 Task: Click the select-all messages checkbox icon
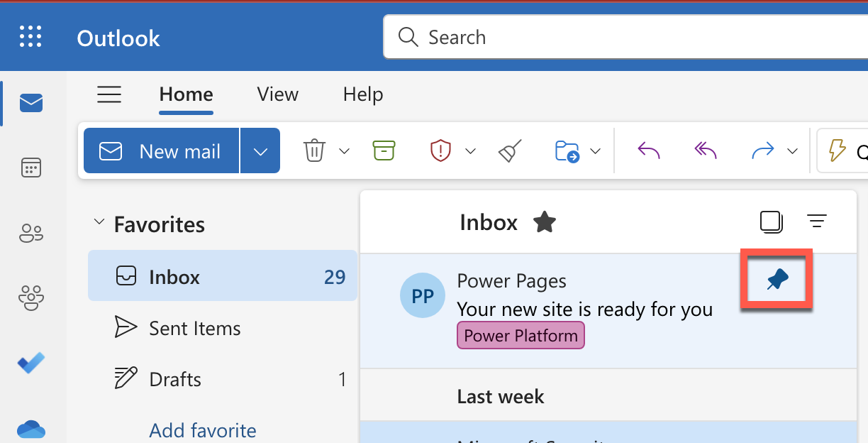click(771, 221)
